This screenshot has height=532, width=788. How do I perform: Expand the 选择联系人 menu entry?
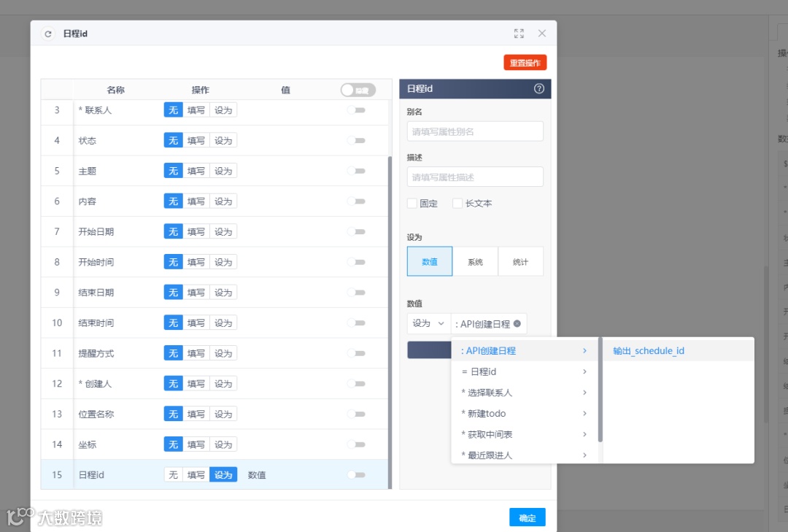(x=524, y=393)
